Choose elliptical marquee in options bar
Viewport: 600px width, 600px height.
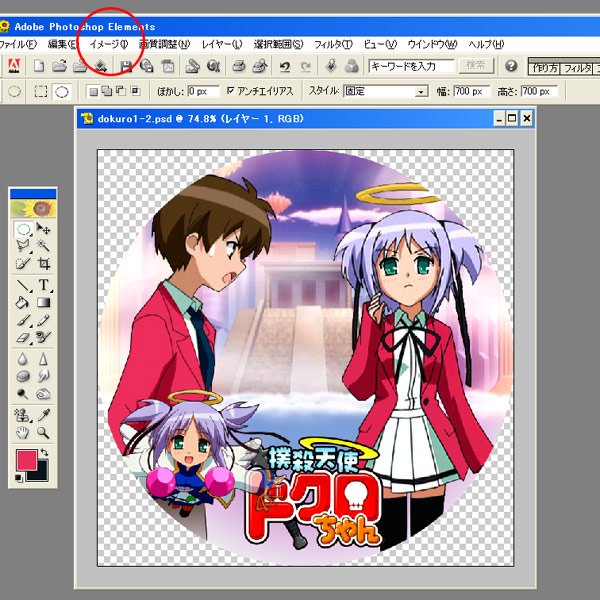[62, 92]
